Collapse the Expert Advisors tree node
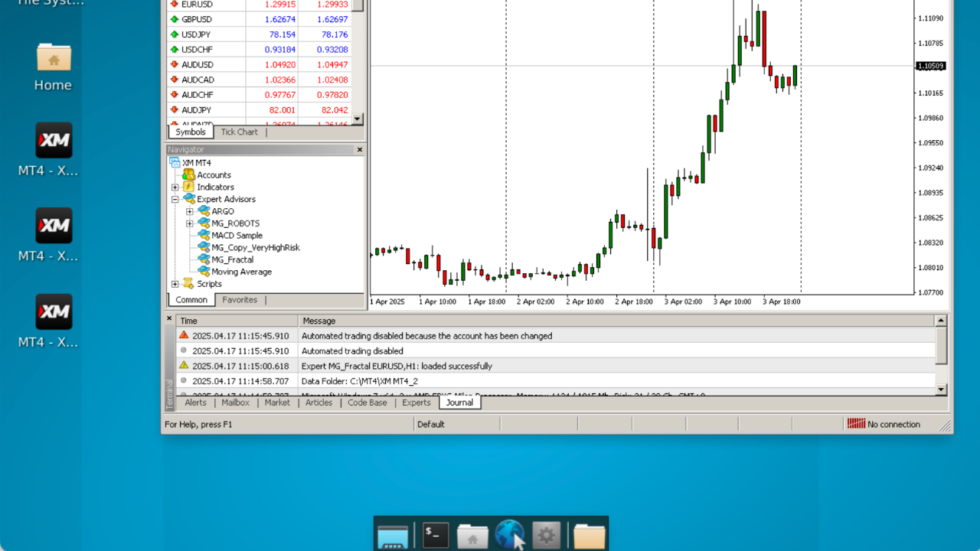 (175, 200)
